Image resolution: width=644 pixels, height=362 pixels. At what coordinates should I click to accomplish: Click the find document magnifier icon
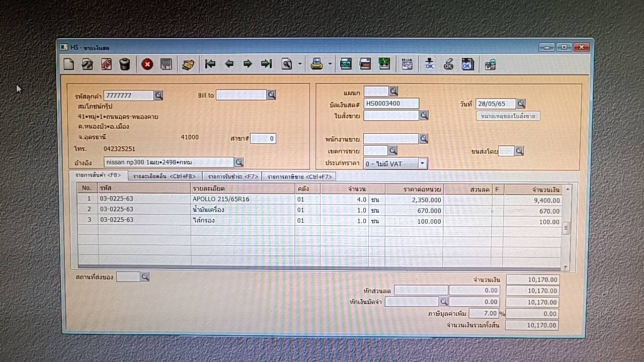pos(287,64)
